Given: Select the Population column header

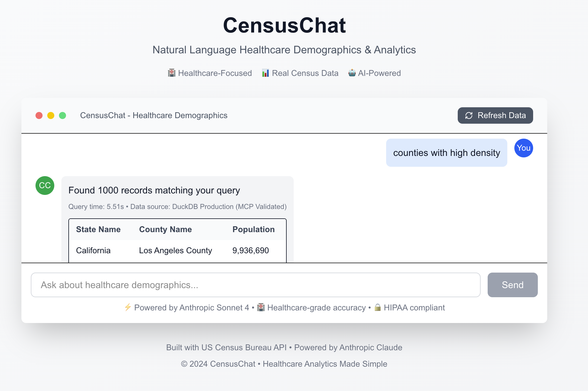Looking at the screenshot, I should pyautogui.click(x=254, y=229).
